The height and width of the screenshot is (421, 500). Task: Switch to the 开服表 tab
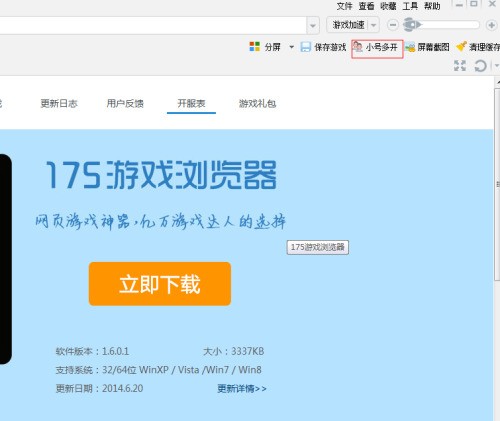click(191, 103)
